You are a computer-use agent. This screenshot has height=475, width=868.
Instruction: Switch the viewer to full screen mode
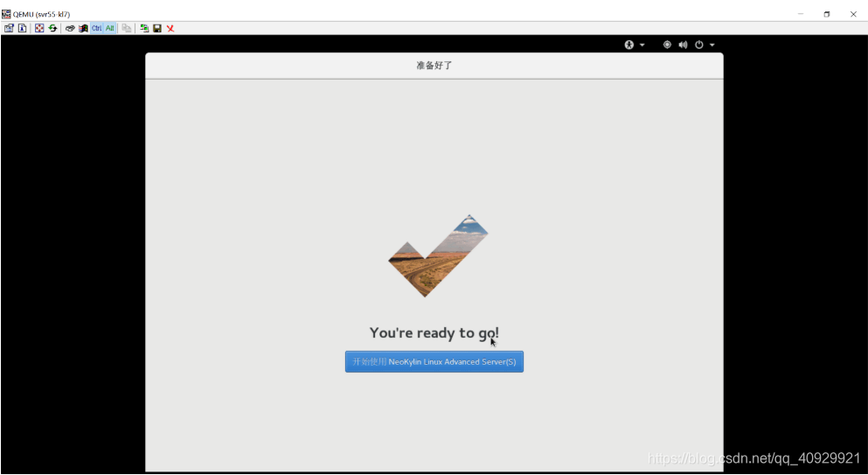tap(39, 28)
